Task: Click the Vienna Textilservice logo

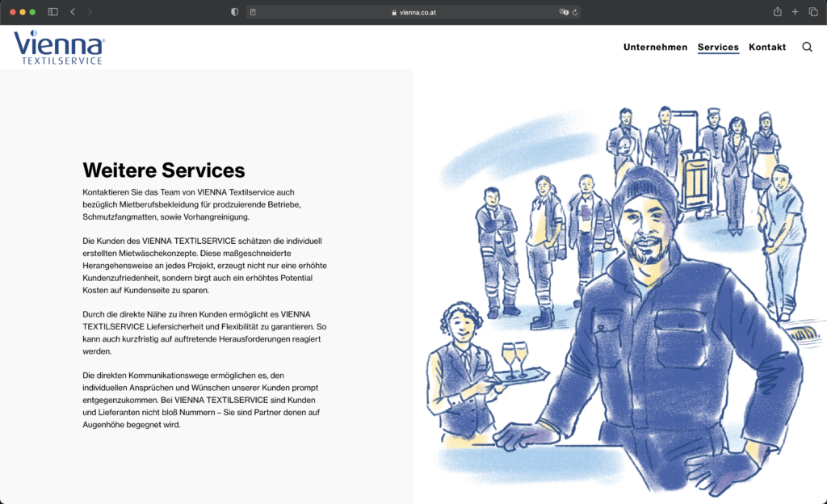Action: [58, 48]
